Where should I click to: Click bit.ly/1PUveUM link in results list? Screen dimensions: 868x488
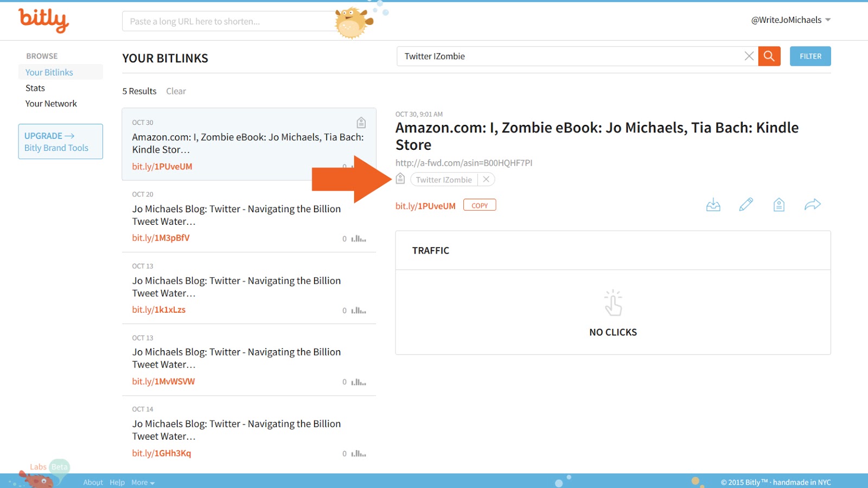(x=162, y=167)
